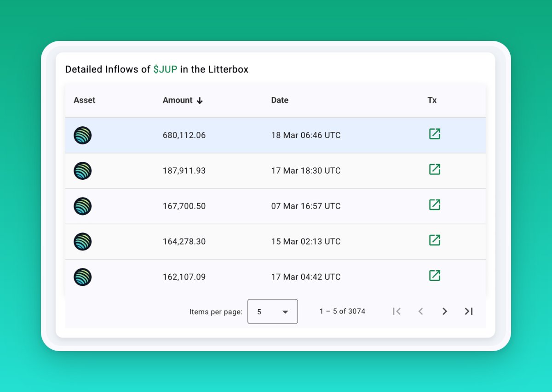Select the amount 162,107.09
The height and width of the screenshot is (392, 552).
click(184, 277)
